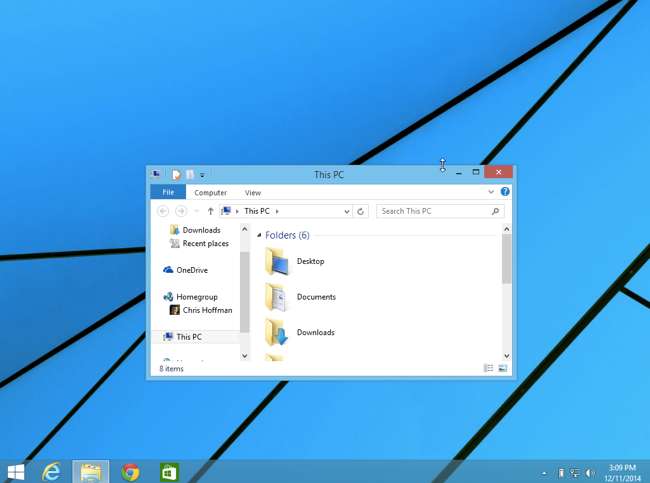Launch Google Chrome from the taskbar
Screen dimensions: 650x483
130,471
